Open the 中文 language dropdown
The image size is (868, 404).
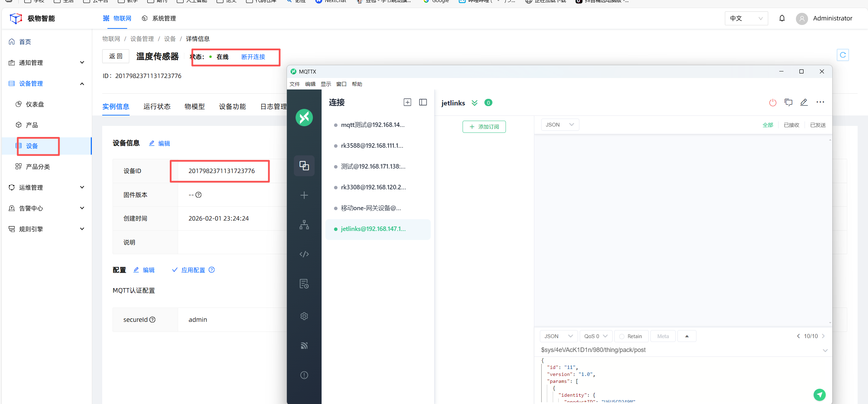(x=746, y=18)
